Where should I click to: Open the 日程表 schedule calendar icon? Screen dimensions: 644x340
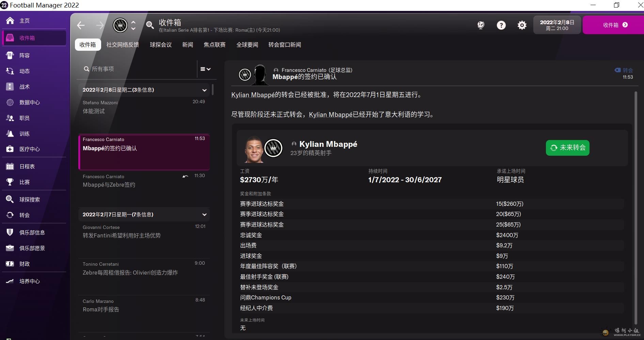pyautogui.click(x=10, y=166)
